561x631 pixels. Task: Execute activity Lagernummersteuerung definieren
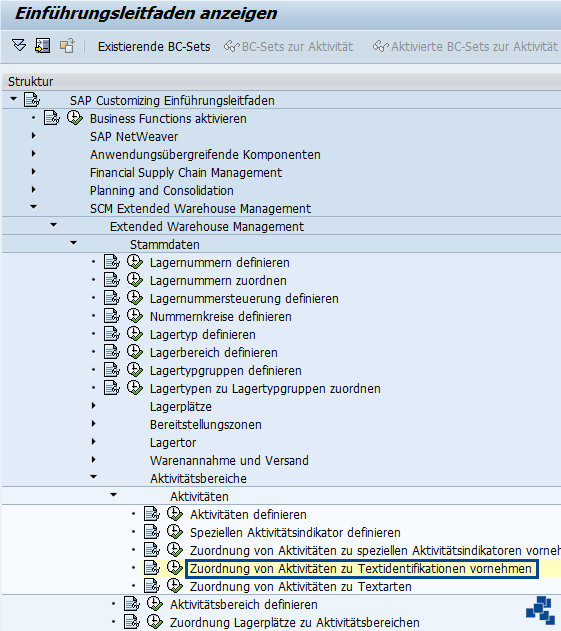click(x=135, y=298)
